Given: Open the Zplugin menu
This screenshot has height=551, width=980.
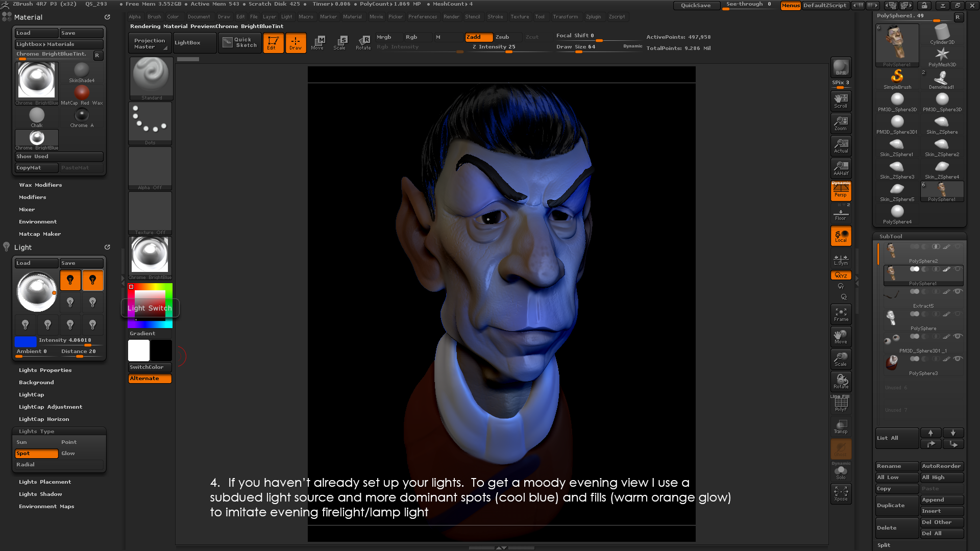Looking at the screenshot, I should click(x=593, y=17).
